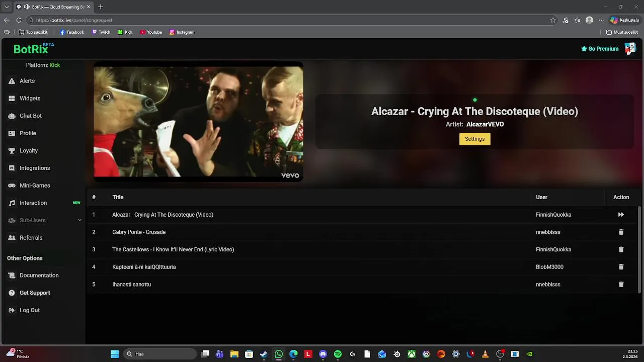644x362 pixels.
Task: Delete Gabry Ponte - Crusade from queue
Action: tap(621, 232)
